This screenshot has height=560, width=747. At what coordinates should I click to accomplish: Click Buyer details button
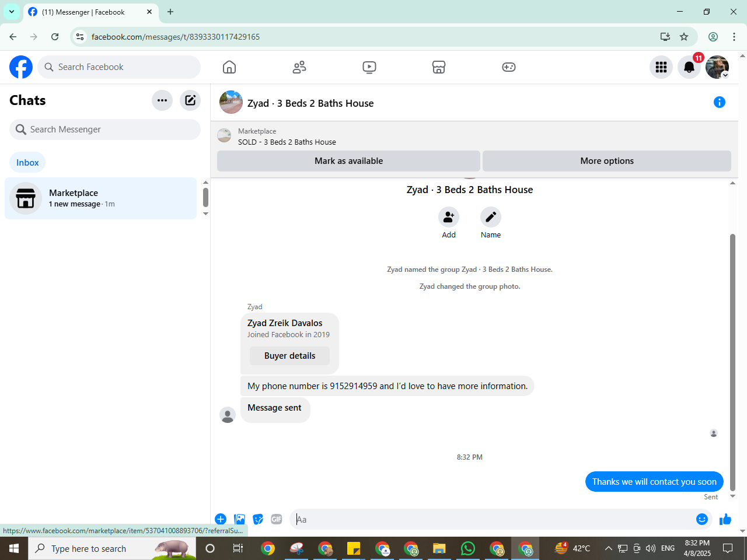tap(289, 356)
